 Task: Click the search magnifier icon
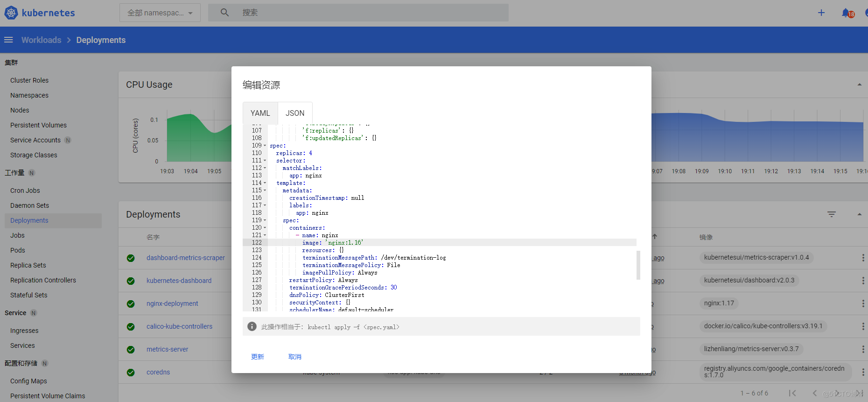224,13
